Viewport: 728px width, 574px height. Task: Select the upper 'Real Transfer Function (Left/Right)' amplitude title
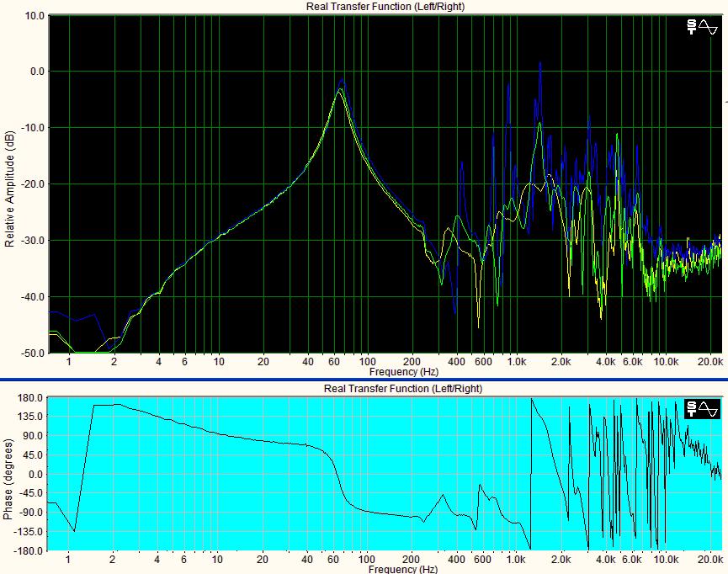coord(385,7)
